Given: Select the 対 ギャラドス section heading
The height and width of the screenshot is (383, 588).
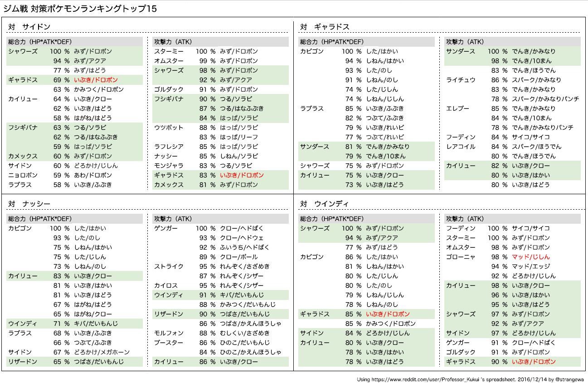Looking at the screenshot, I should coord(325,27).
